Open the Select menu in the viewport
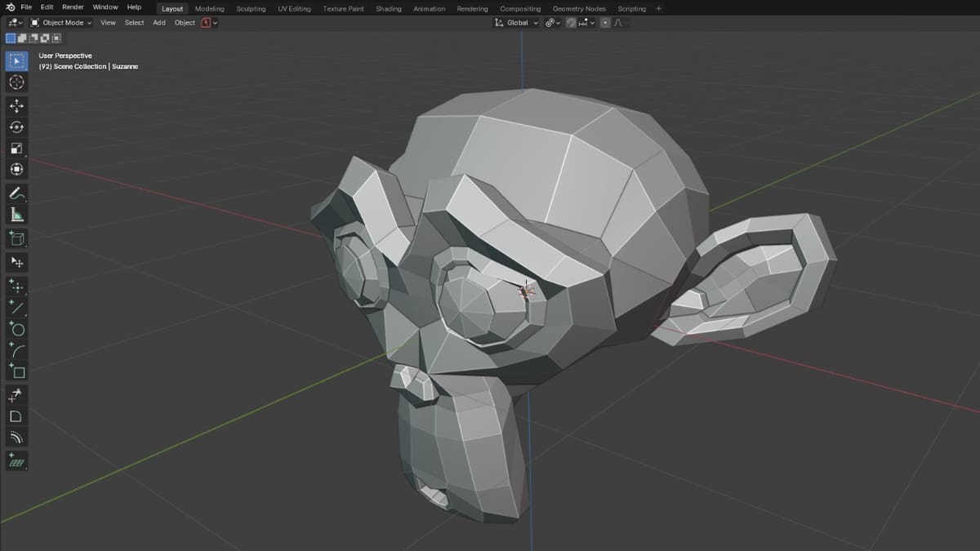This screenshot has width=980, height=551. (x=134, y=22)
